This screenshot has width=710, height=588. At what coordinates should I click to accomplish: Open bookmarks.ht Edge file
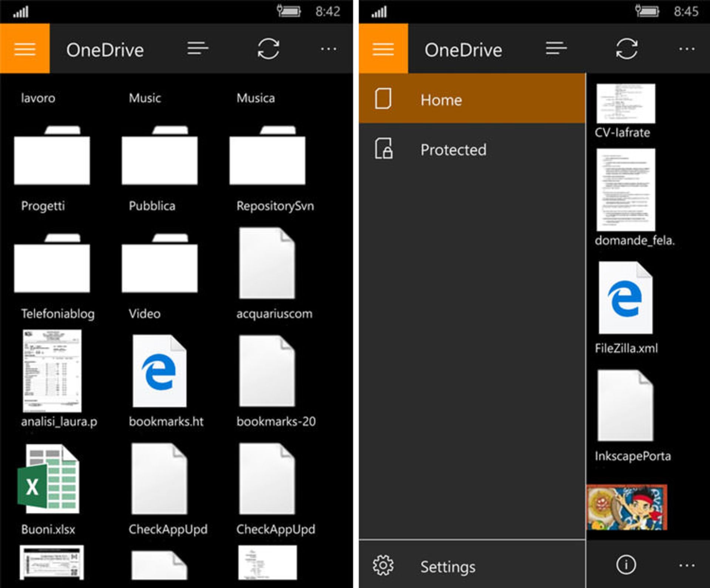point(159,371)
